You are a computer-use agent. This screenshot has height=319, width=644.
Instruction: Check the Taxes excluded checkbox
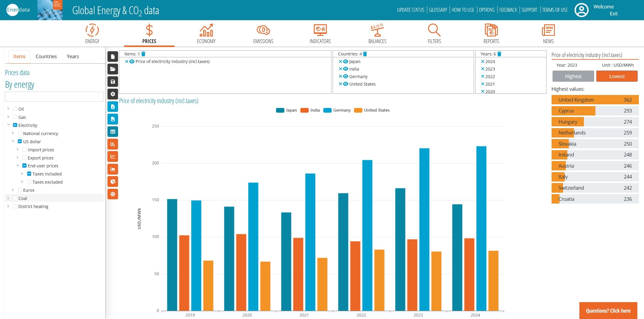[29, 182]
